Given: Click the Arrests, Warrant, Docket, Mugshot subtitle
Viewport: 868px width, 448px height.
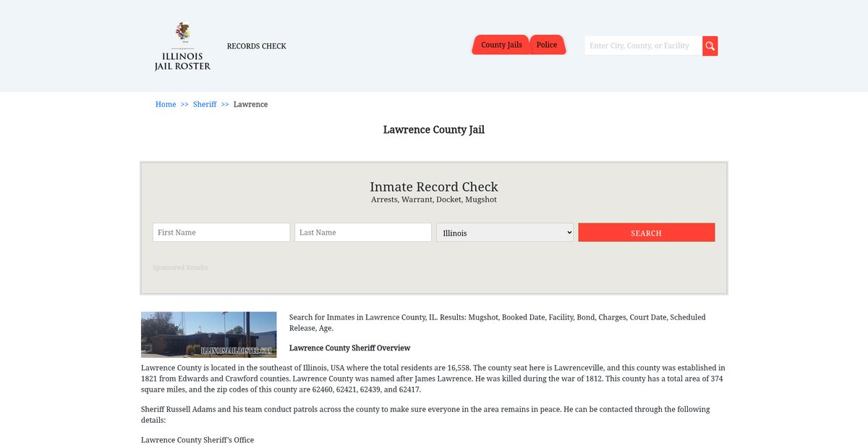Looking at the screenshot, I should (434, 199).
